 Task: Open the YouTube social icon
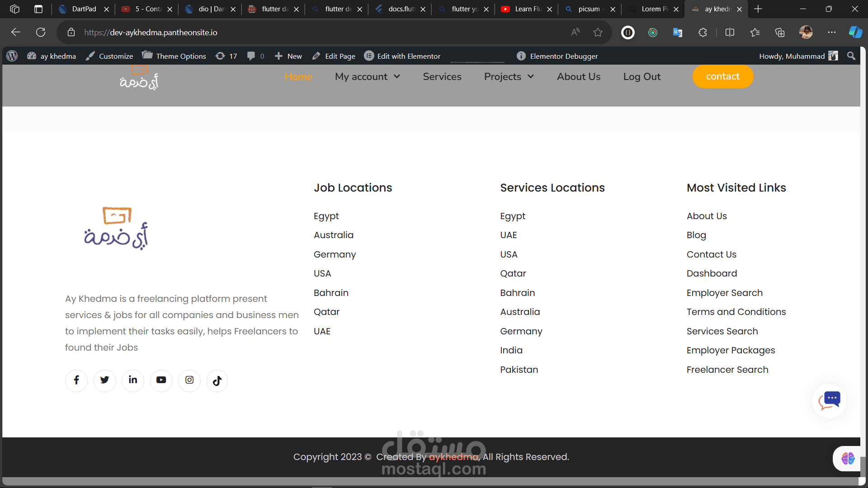161,380
